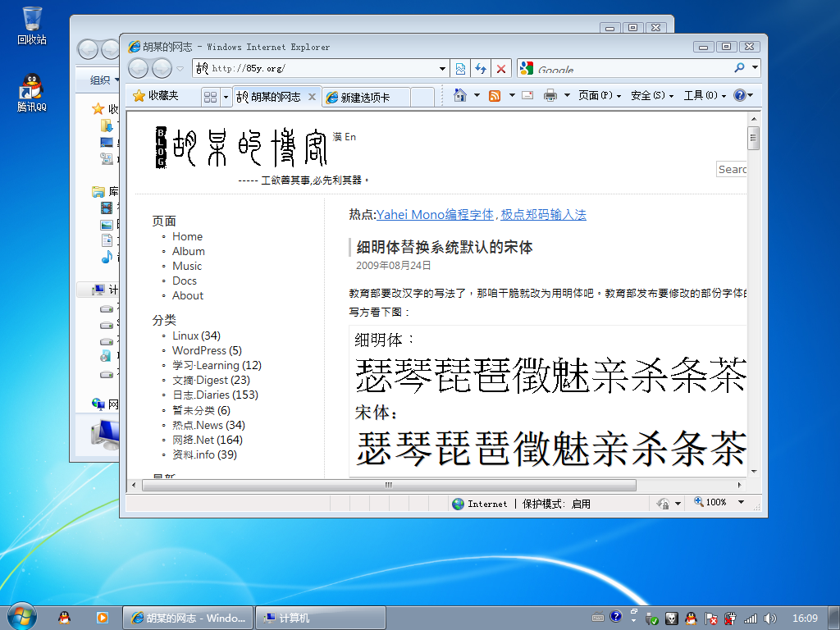Click the Quick Tabs grid icon
The width and height of the screenshot is (840, 630).
pyautogui.click(x=211, y=97)
